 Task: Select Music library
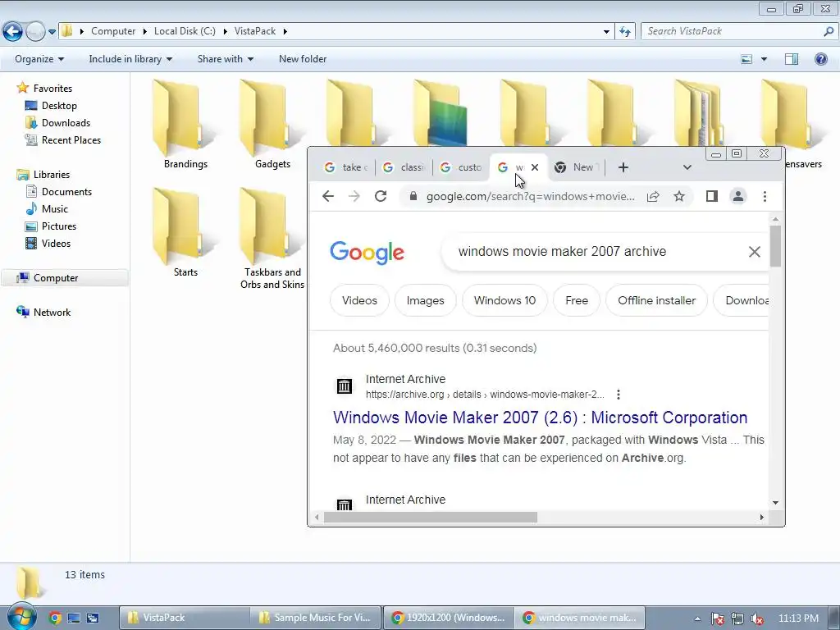(x=55, y=209)
